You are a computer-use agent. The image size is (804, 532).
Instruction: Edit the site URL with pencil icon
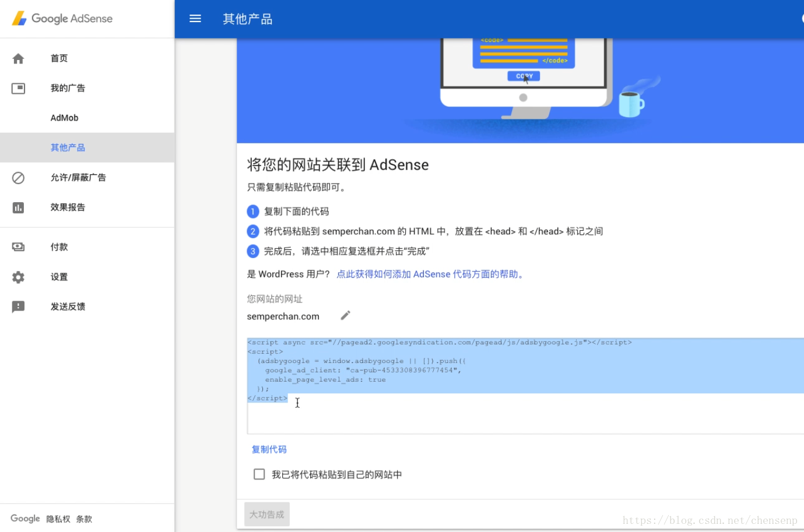coord(345,315)
